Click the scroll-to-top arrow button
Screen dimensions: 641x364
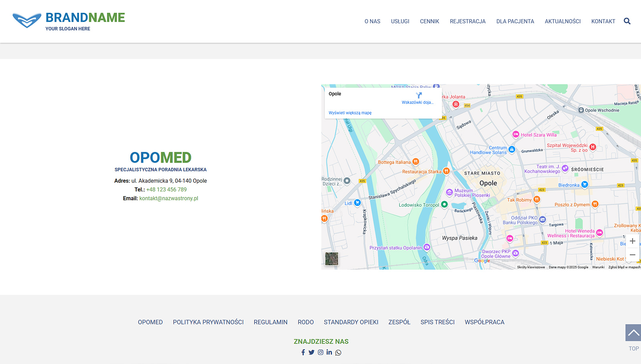[x=633, y=333]
